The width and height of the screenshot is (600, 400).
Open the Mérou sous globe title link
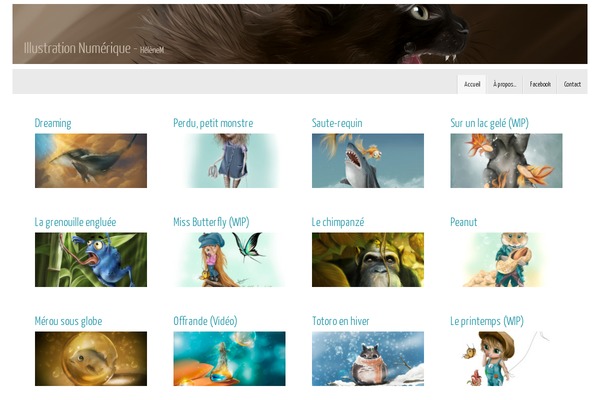68,321
